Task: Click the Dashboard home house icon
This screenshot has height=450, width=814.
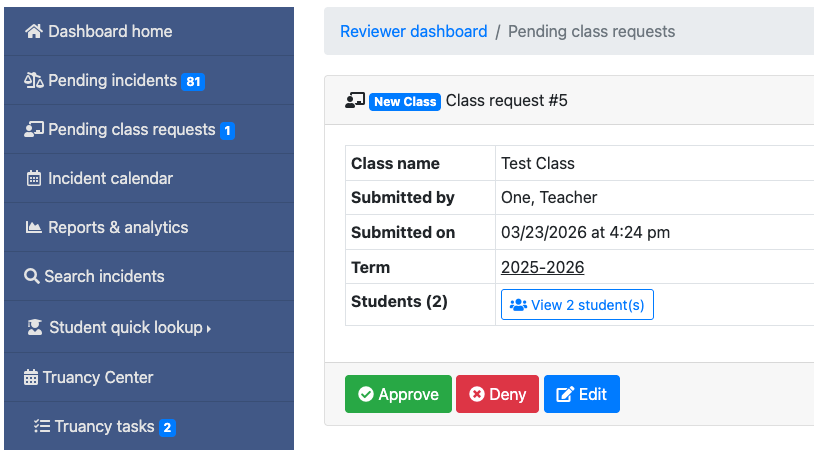Action: (34, 31)
